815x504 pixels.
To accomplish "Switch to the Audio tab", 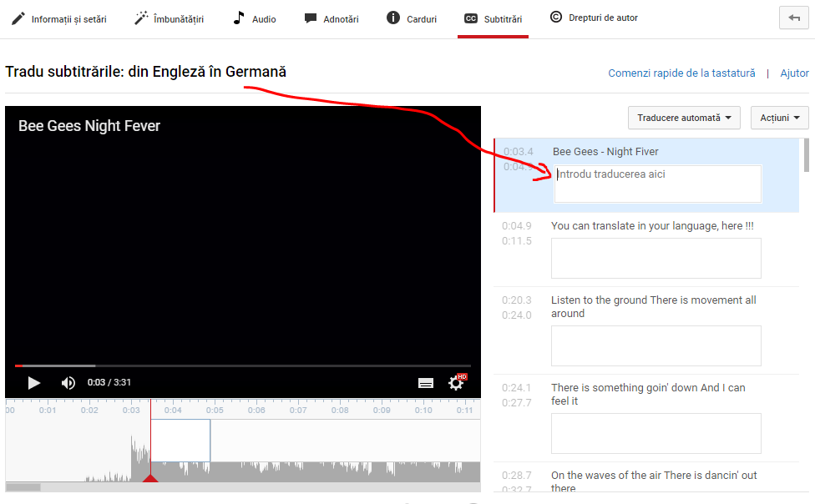I will click(254, 19).
